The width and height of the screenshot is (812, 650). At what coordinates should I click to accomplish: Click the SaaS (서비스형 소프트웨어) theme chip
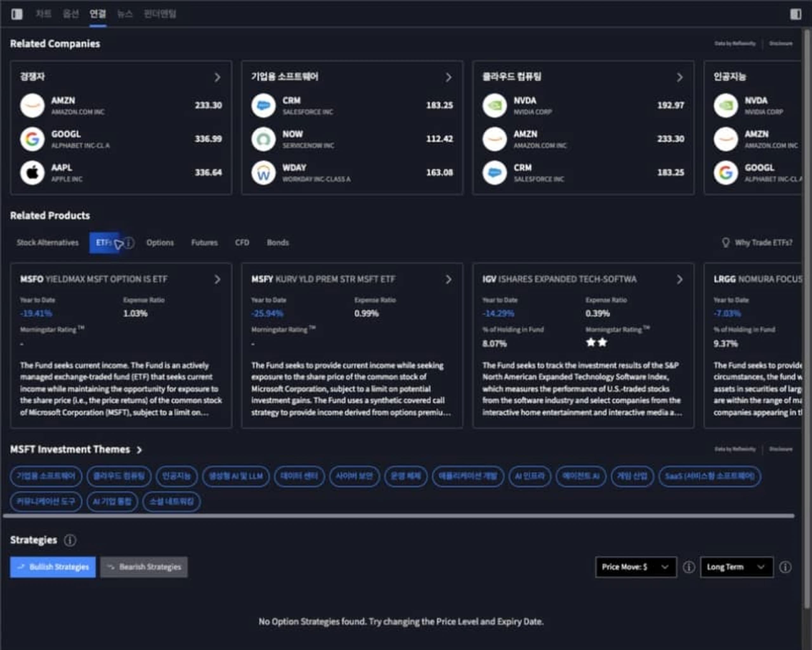coord(710,476)
